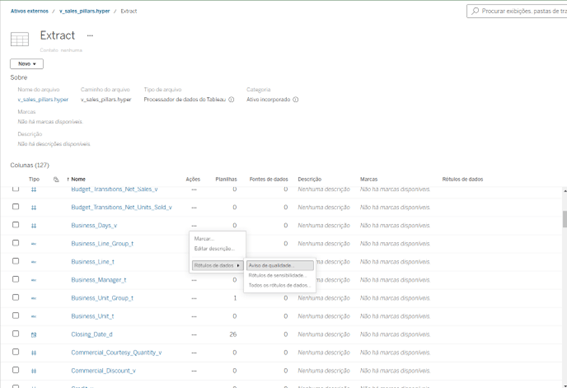
Task: Click number type icon for Commercial_Courtesy_Quantity_v
Action: (x=34, y=353)
